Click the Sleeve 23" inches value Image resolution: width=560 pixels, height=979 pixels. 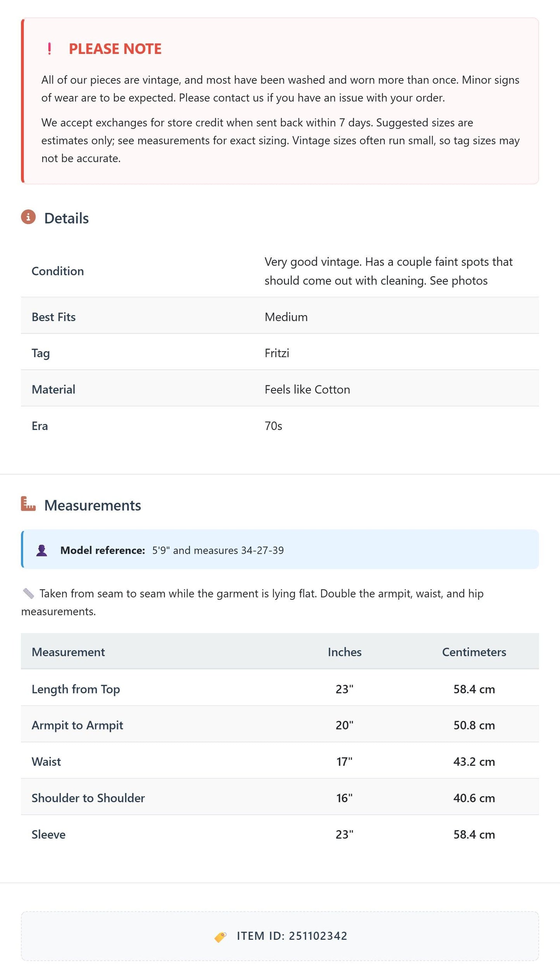coord(345,834)
